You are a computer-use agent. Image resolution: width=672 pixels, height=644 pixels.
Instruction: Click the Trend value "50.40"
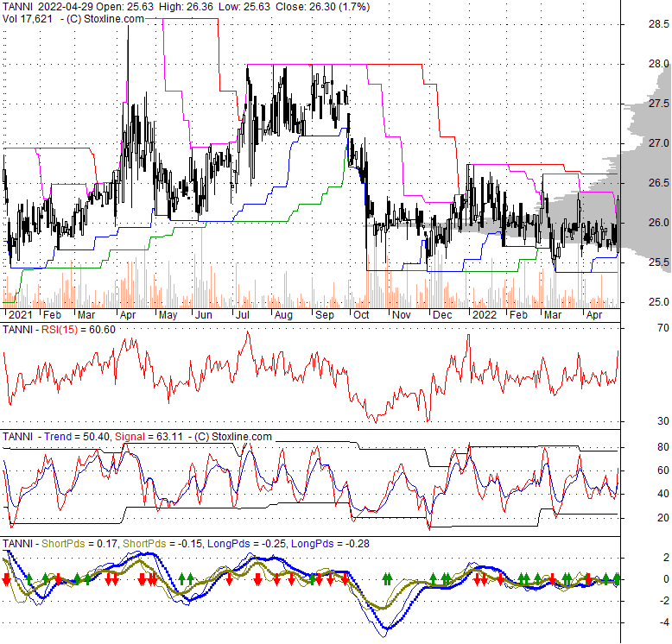[97, 437]
